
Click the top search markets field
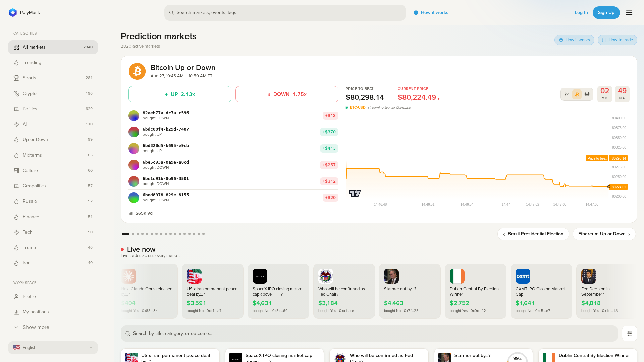[x=285, y=13]
